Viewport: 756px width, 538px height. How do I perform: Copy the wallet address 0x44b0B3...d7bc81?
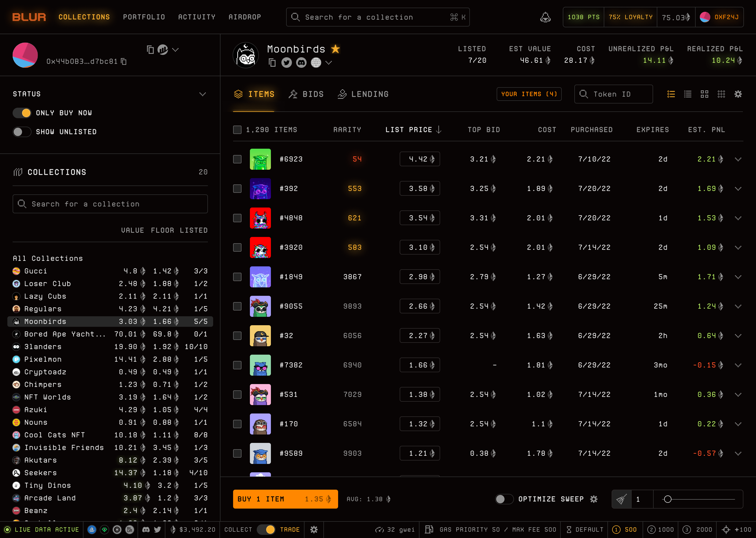point(124,62)
